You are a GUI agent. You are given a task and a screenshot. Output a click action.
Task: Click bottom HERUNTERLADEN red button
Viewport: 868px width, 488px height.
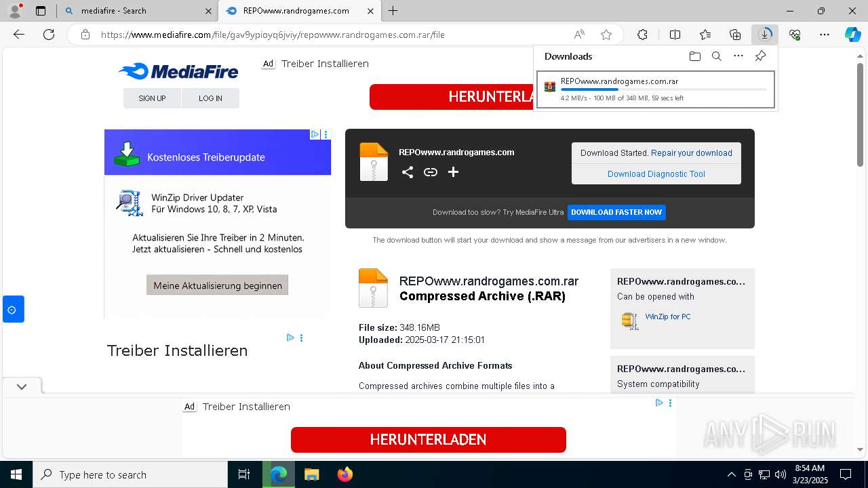pos(429,440)
